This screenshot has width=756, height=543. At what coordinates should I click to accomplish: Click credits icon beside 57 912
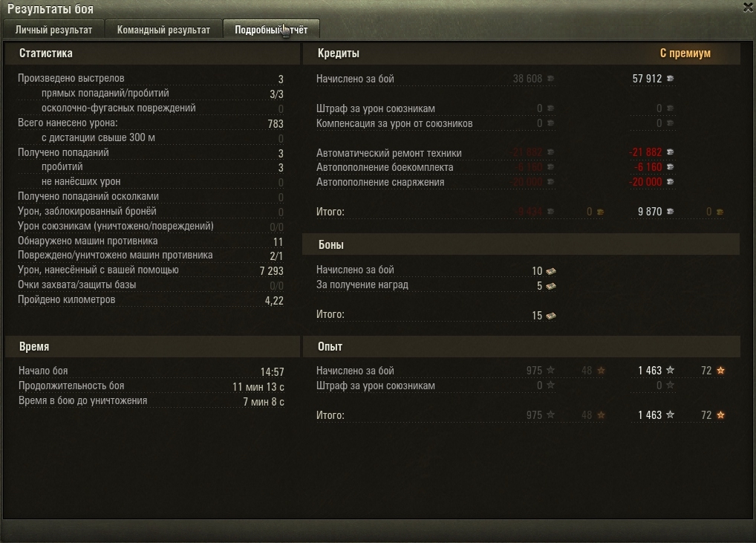(670, 78)
